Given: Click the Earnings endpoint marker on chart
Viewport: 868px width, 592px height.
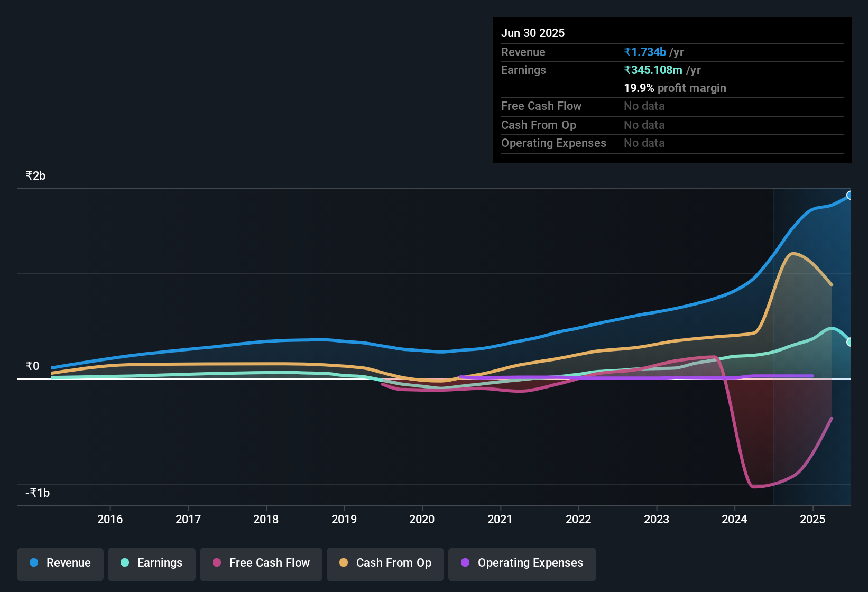Looking at the screenshot, I should 850,342.
